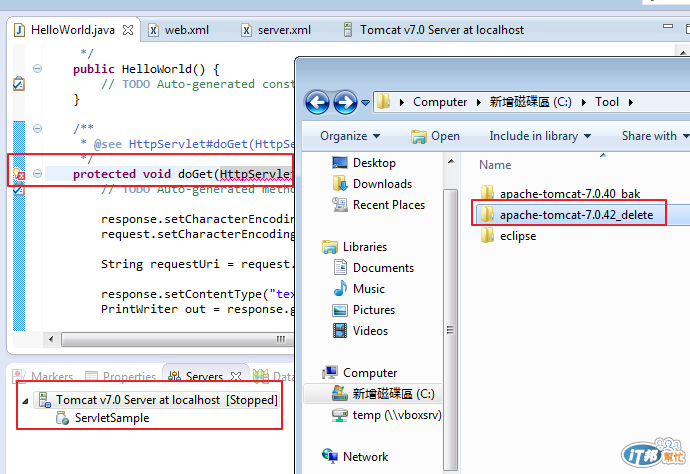
Task: Collapse the Tomcat v7.0 Server tree node
Action: point(25,401)
